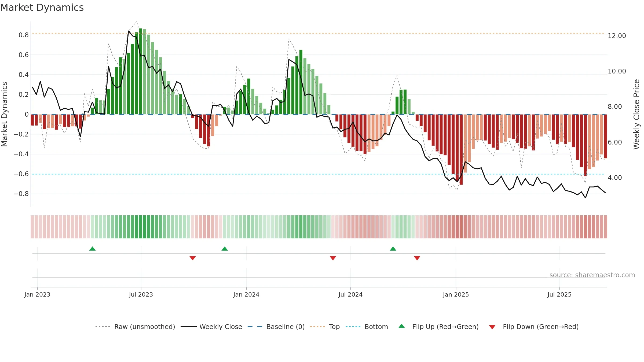Image resolution: width=644 pixels, height=362 pixels.
Task: Click the green flip-up triangle after Jul 2024
Action: 393,249
